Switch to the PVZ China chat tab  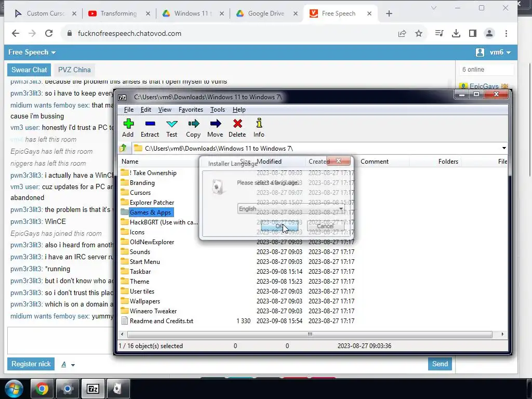[74, 70]
